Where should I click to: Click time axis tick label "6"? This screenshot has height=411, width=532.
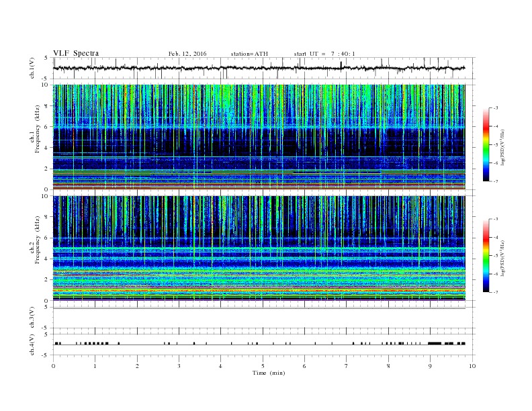[x=304, y=366]
